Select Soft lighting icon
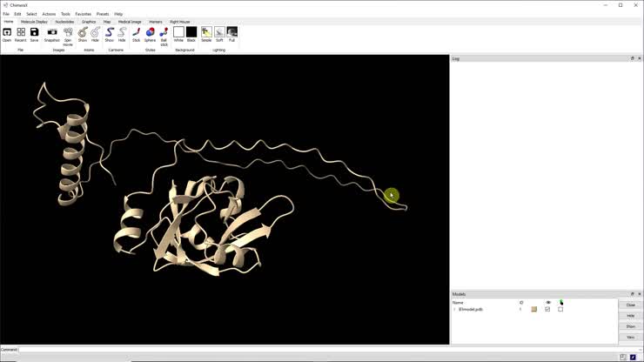This screenshot has width=644, height=362. click(219, 33)
